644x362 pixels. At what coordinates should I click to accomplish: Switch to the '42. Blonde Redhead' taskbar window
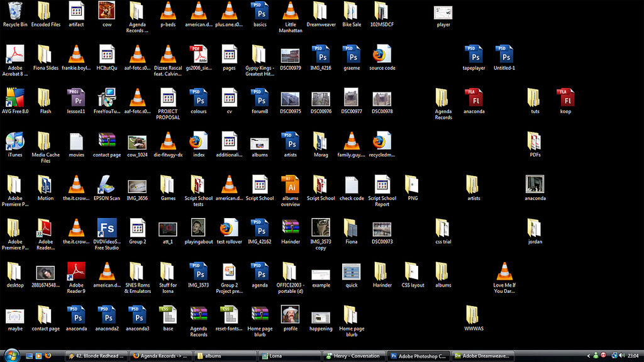pos(96,356)
